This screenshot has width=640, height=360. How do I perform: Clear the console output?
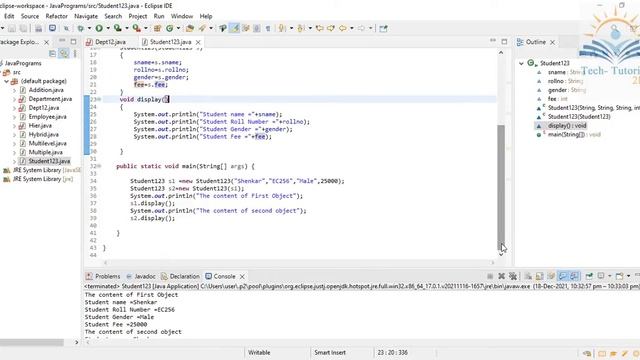tap(528, 276)
